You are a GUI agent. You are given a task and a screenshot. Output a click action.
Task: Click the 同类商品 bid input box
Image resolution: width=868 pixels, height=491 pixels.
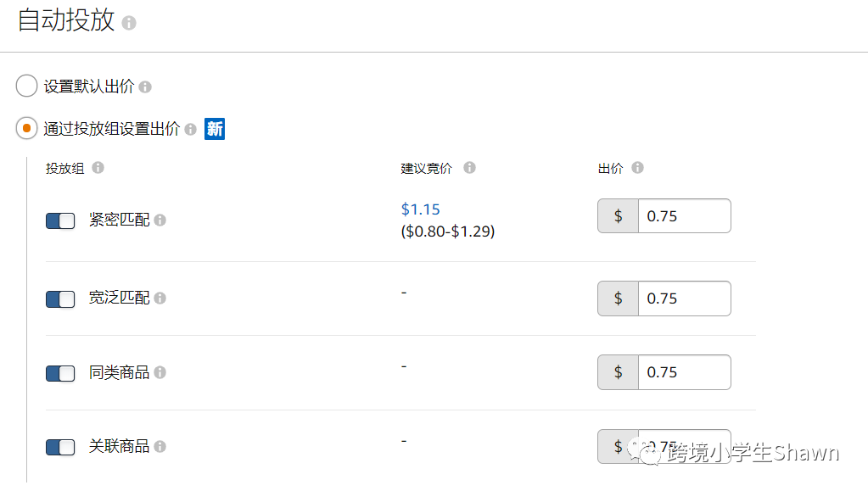coord(683,372)
